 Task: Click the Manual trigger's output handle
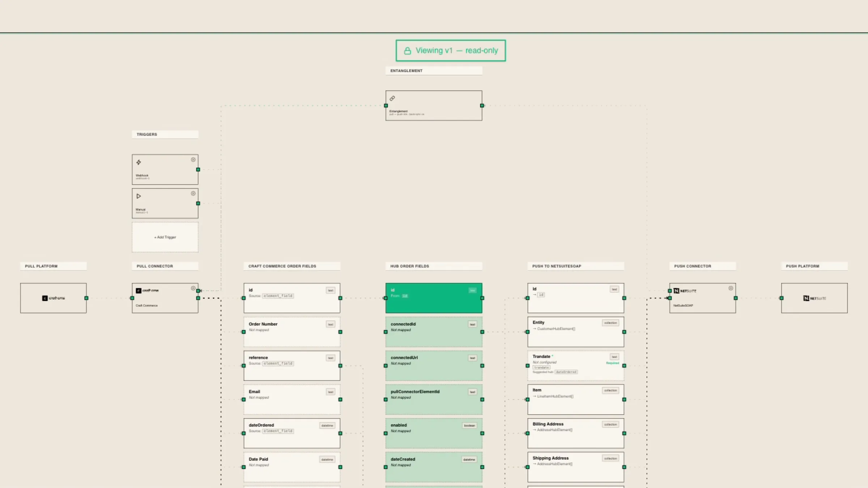click(198, 204)
